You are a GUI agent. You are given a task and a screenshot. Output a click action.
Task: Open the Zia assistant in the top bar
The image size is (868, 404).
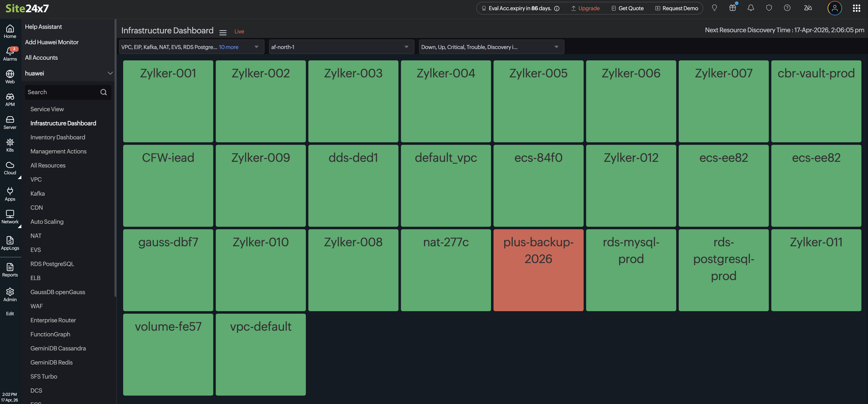(808, 8)
